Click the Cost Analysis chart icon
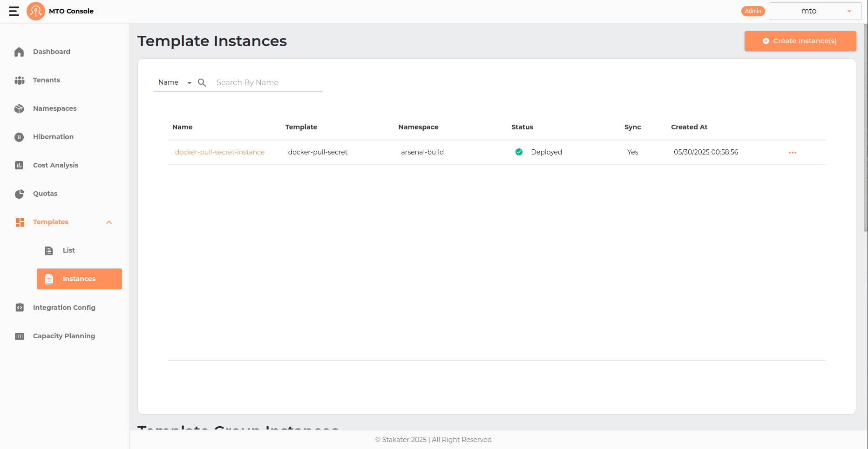 click(19, 165)
